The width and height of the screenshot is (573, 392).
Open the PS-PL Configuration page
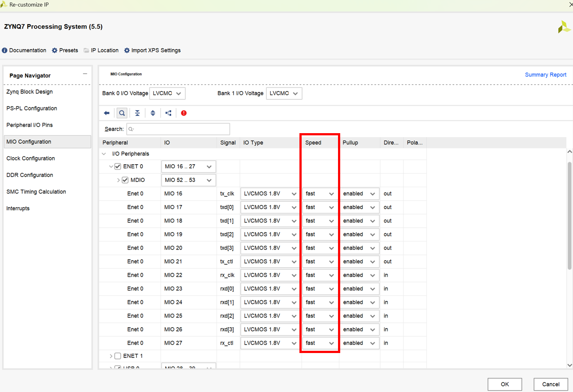[x=47, y=108]
